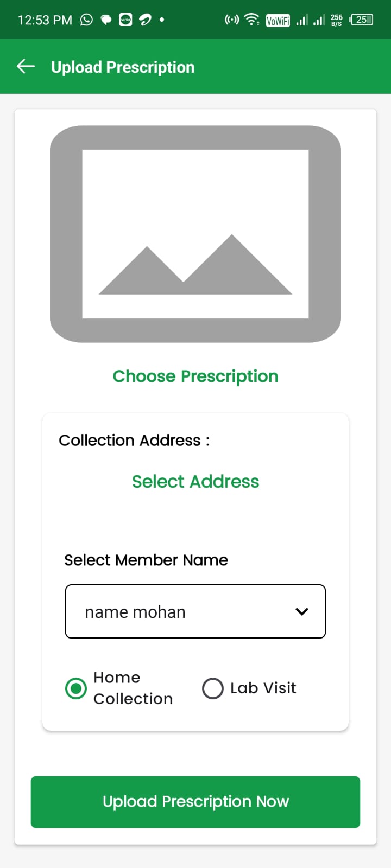Screen dimensions: 391x868
Task: Open the member name dropdown
Action: [x=185, y=611]
